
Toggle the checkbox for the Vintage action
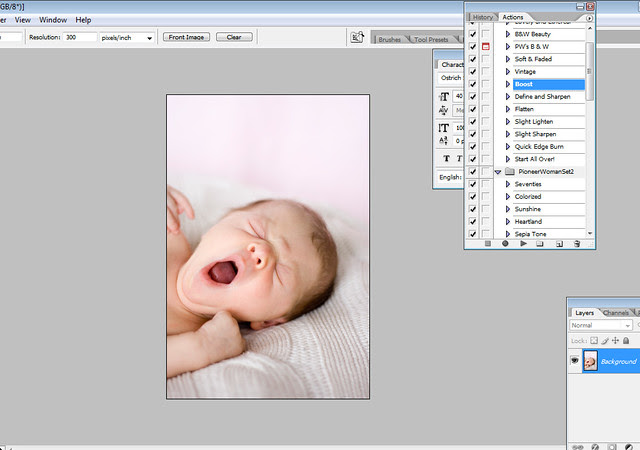(473, 72)
